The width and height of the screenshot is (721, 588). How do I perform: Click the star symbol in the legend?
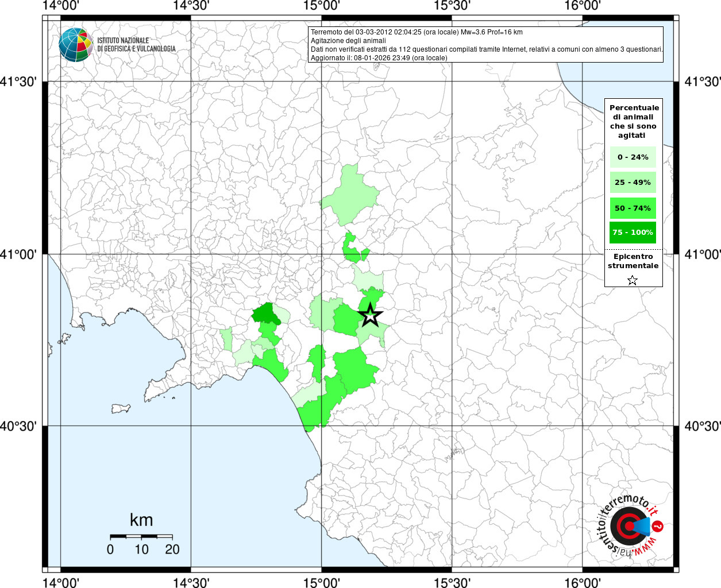point(632,280)
